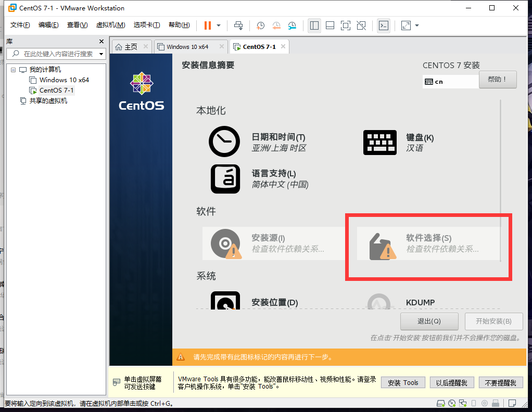Take a snapshot of this virtual machine

pyautogui.click(x=260, y=25)
